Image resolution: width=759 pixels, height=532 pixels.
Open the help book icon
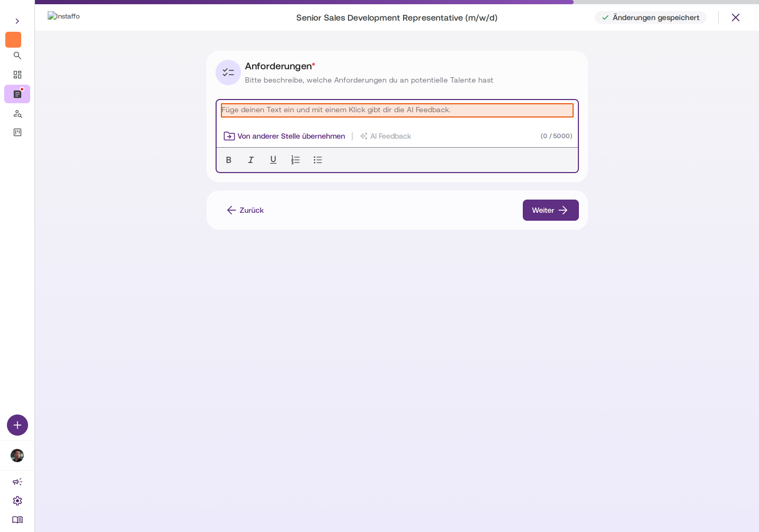(17, 520)
